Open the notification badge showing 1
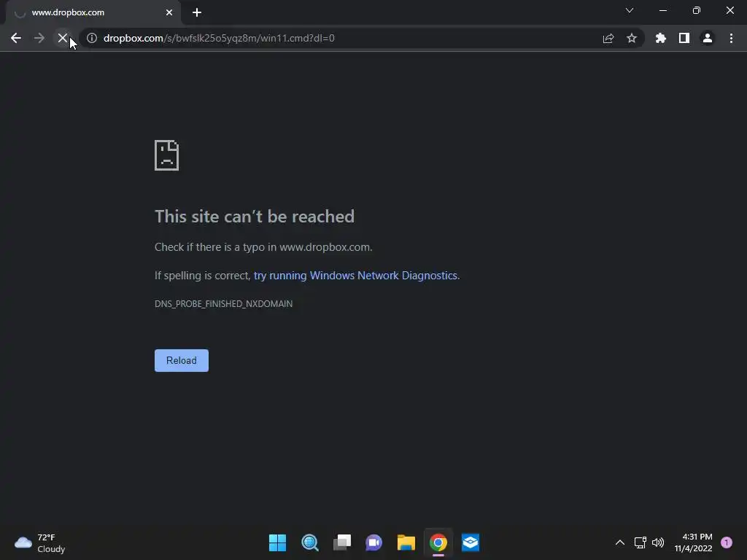Viewport: 747px width, 560px height. pos(727,542)
